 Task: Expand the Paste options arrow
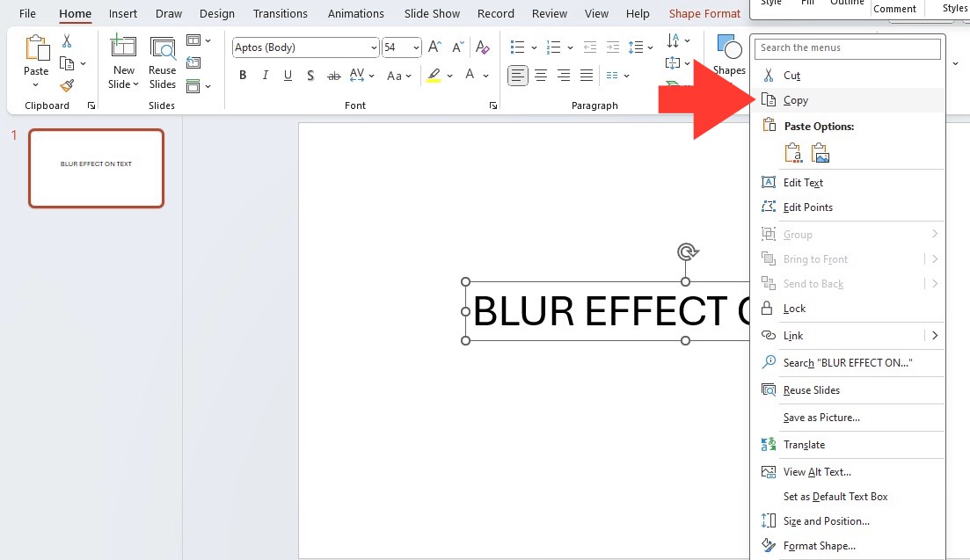[x=36, y=84]
